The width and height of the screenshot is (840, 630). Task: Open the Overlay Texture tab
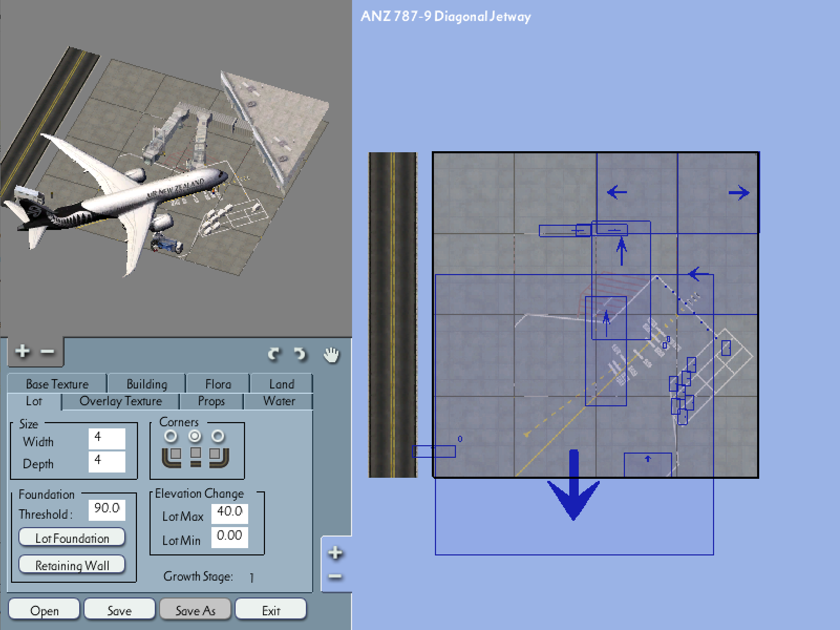pos(121,401)
